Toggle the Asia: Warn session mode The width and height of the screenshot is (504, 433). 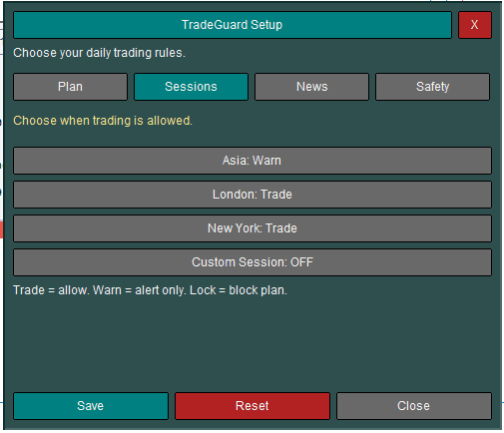point(252,161)
